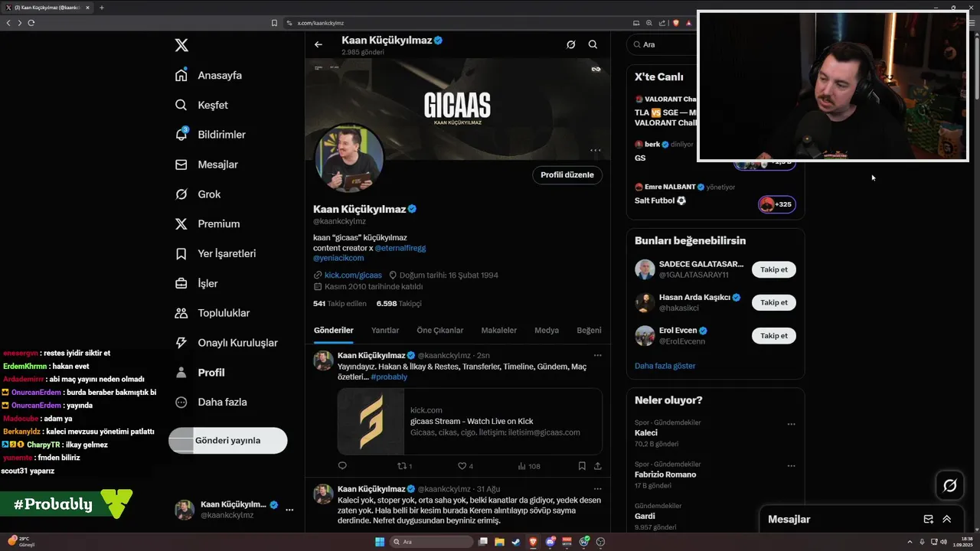980x551 pixels.
Task: Open Mesajlar in the sidebar
Action: pos(207,165)
